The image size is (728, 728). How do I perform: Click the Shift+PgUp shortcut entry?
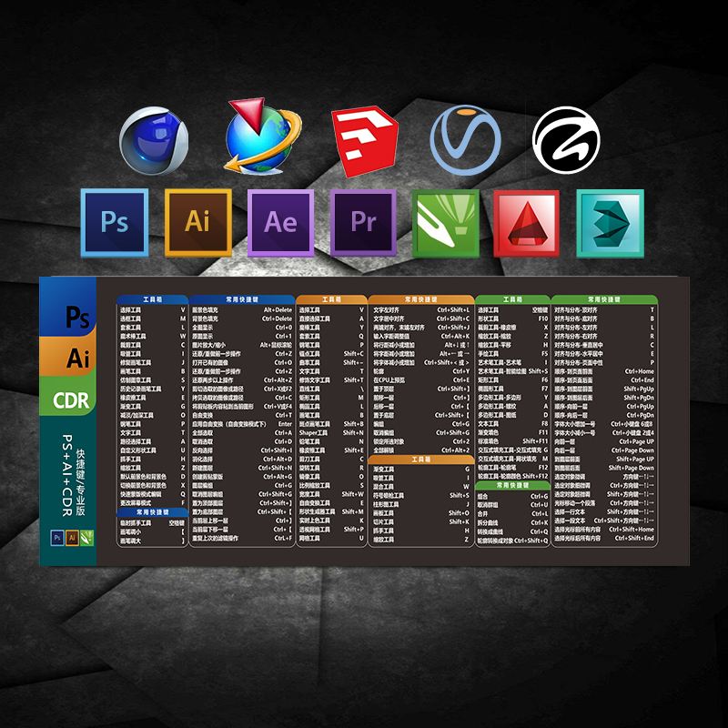tap(639, 389)
